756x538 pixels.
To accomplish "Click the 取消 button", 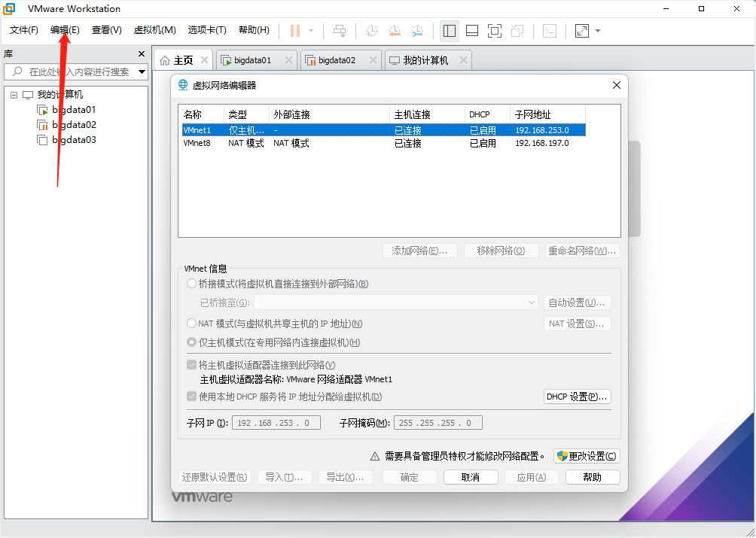I will pos(471,477).
